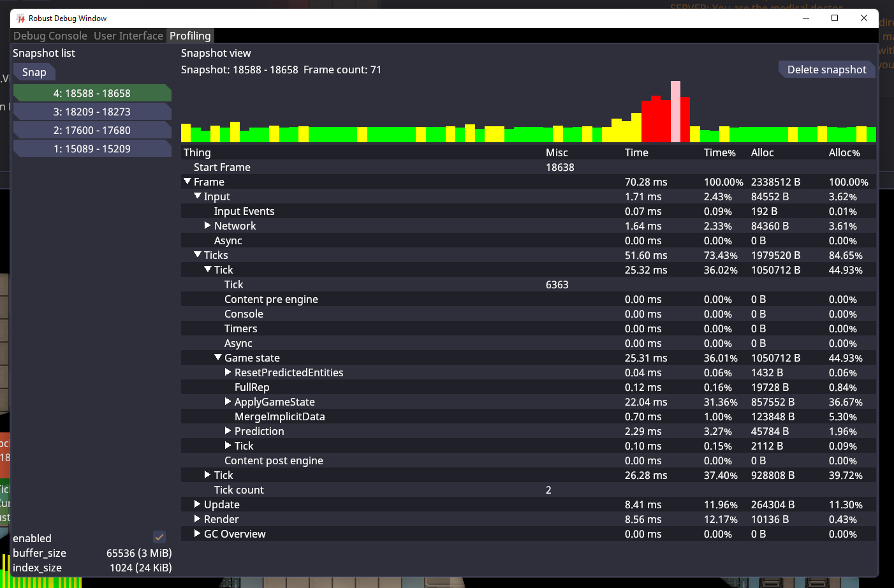
Task: Minimize the Robust Debug Window
Action: tap(805, 18)
